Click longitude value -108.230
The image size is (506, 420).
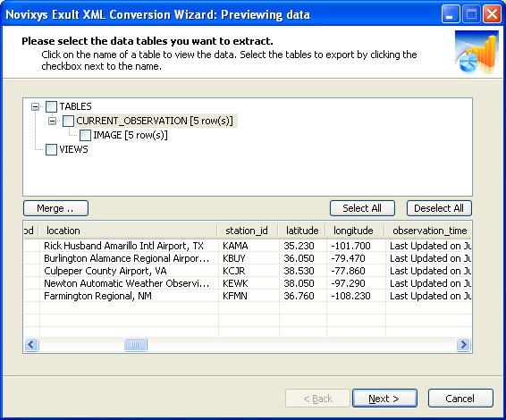coord(356,296)
